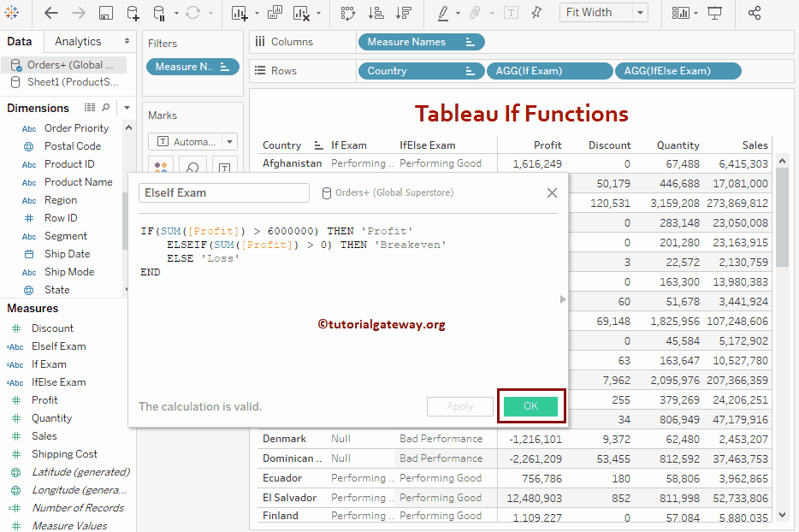Click inside the Elself Exam name field
The height and width of the screenshot is (532, 799).
click(222, 193)
